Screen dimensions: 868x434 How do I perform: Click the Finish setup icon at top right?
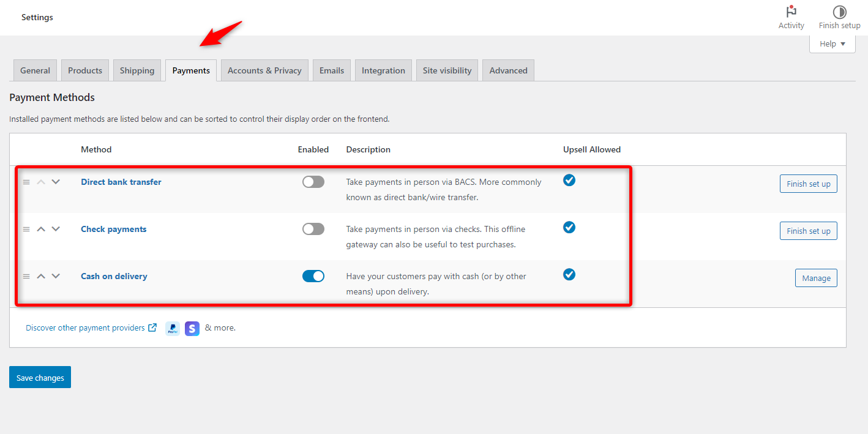pos(839,17)
